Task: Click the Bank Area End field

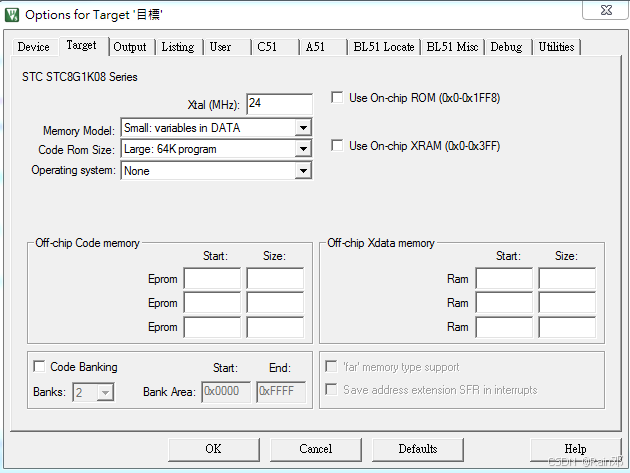Action: (281, 391)
